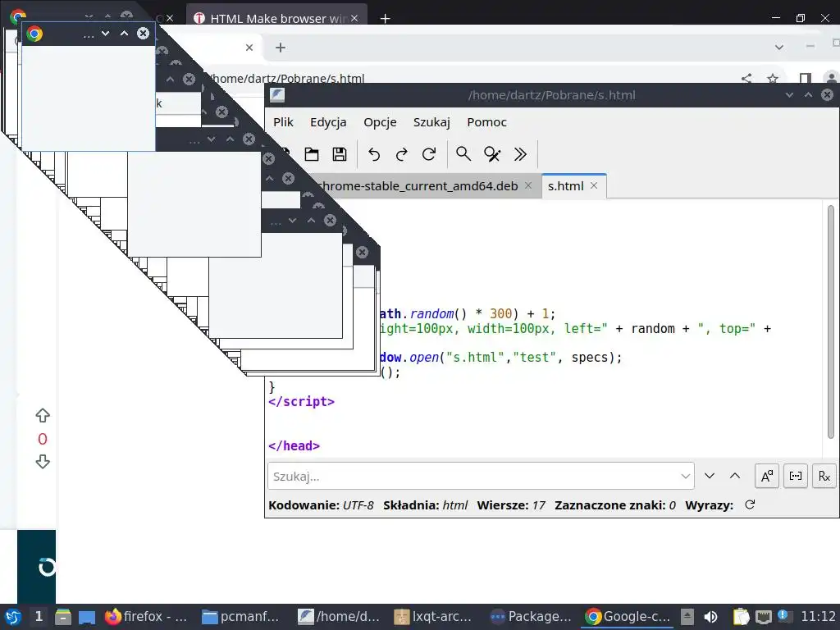Screen dimensions: 840x630
Task: Switch to the firefox taskbar window
Action: tap(146, 617)
